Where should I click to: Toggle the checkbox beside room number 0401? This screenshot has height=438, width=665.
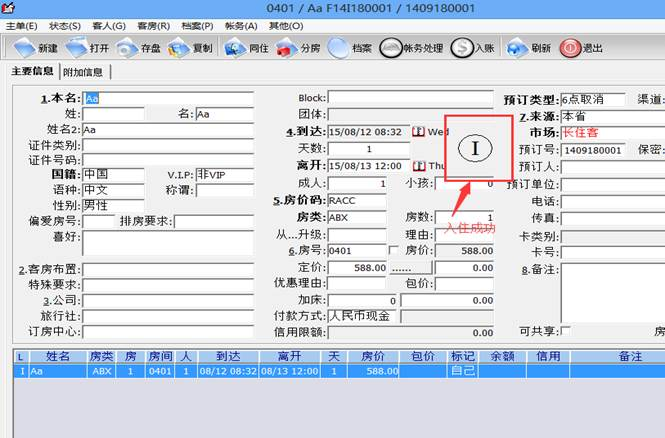393,250
